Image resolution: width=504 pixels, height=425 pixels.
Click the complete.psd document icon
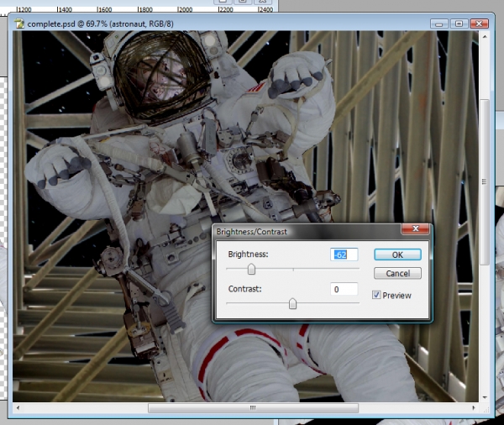click(x=19, y=24)
